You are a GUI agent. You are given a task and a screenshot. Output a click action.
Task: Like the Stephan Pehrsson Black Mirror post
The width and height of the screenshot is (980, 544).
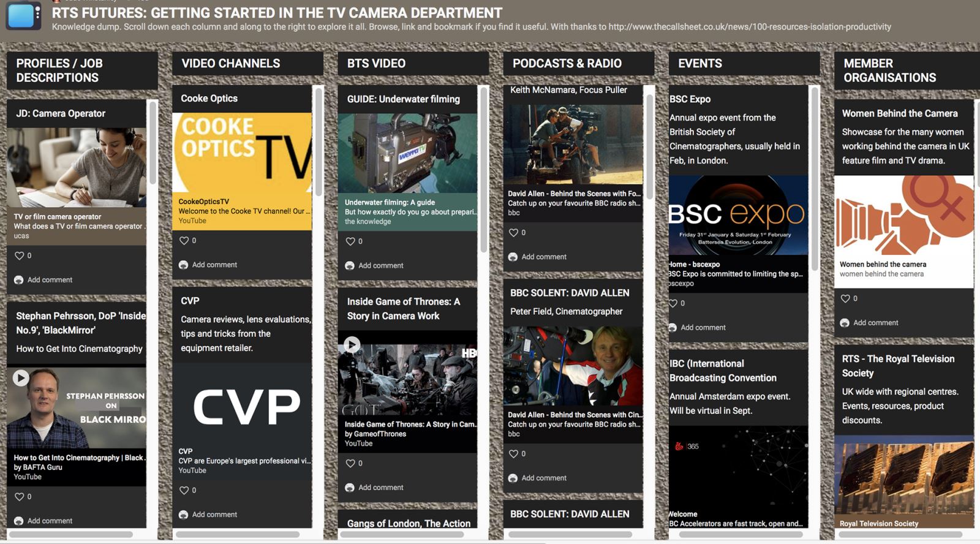(x=19, y=497)
